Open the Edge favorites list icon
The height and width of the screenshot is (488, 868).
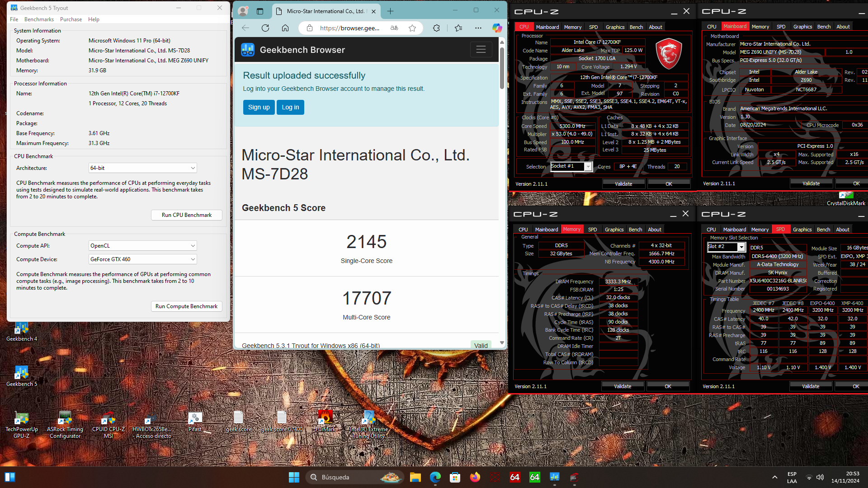pyautogui.click(x=458, y=28)
